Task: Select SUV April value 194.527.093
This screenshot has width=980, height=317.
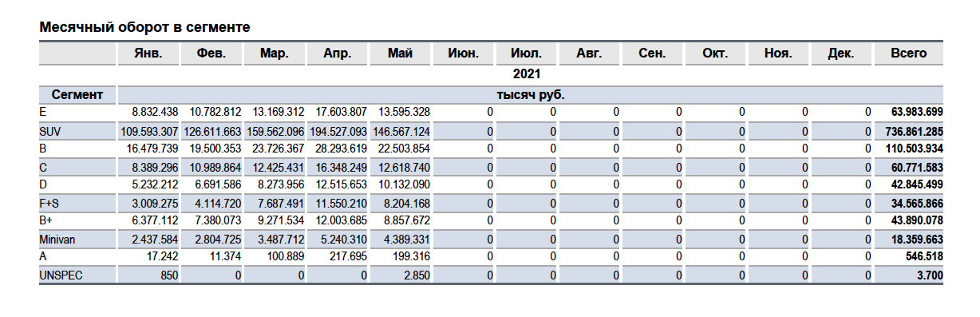Action: [x=337, y=131]
